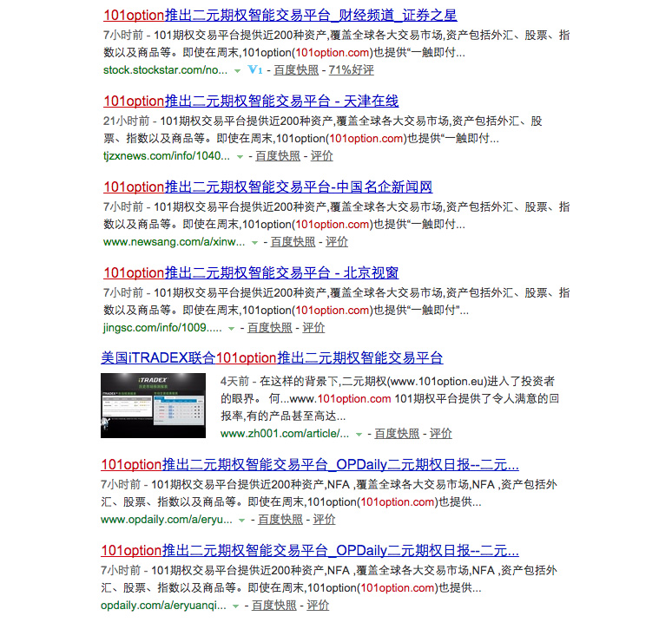672x629 pixels.
Task: Expand arrow next to opdaily.com/a/eryuanqi URL
Action: (235, 606)
